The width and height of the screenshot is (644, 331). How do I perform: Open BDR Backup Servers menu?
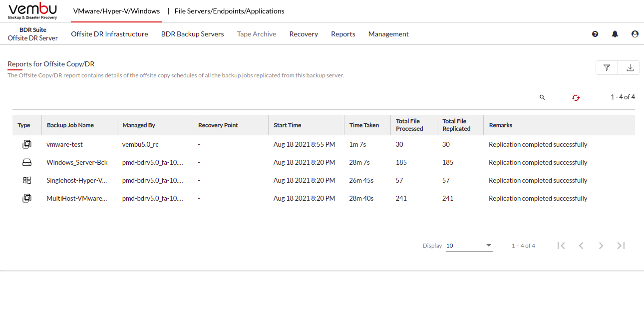192,34
